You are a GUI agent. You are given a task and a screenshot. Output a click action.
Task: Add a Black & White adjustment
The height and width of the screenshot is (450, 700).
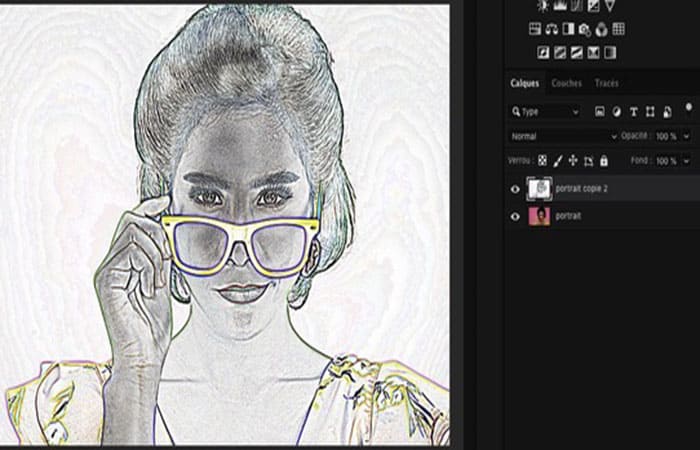click(x=568, y=29)
